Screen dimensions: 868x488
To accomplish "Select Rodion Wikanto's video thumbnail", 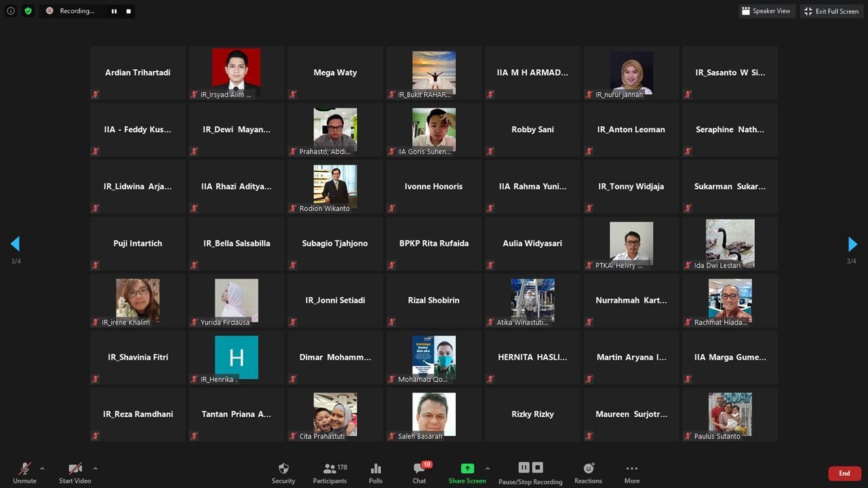I will pyautogui.click(x=335, y=186).
